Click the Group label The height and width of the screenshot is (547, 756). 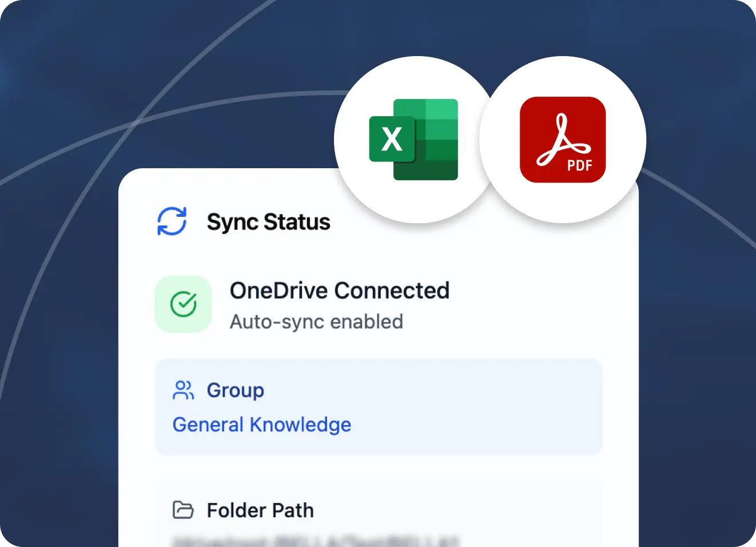tap(236, 390)
